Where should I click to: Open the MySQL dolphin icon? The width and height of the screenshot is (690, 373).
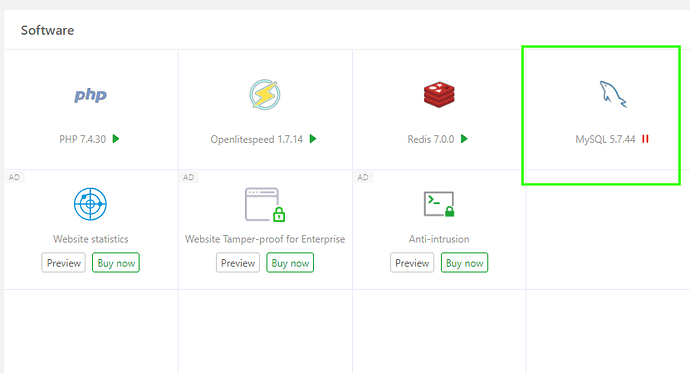click(613, 94)
